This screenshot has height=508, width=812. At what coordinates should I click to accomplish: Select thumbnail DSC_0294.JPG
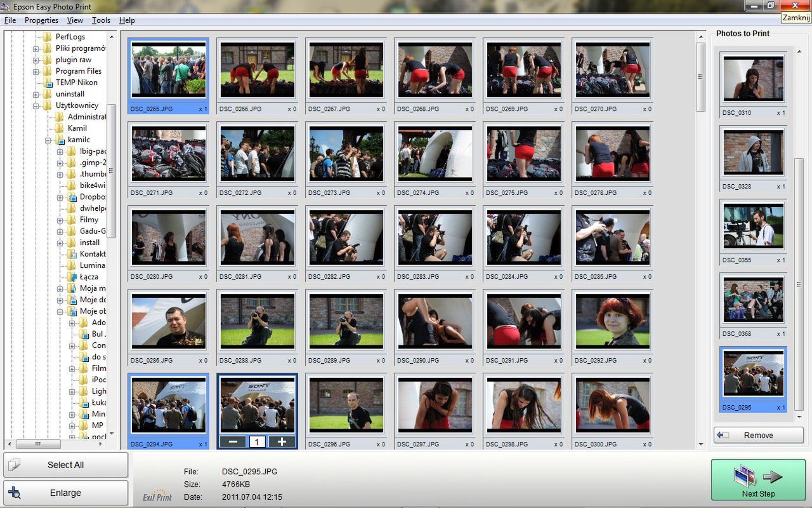click(x=169, y=411)
